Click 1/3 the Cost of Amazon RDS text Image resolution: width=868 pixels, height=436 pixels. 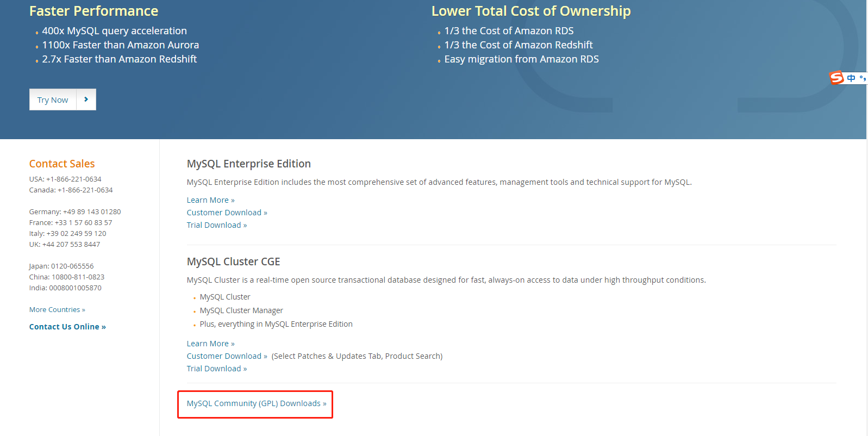point(509,31)
